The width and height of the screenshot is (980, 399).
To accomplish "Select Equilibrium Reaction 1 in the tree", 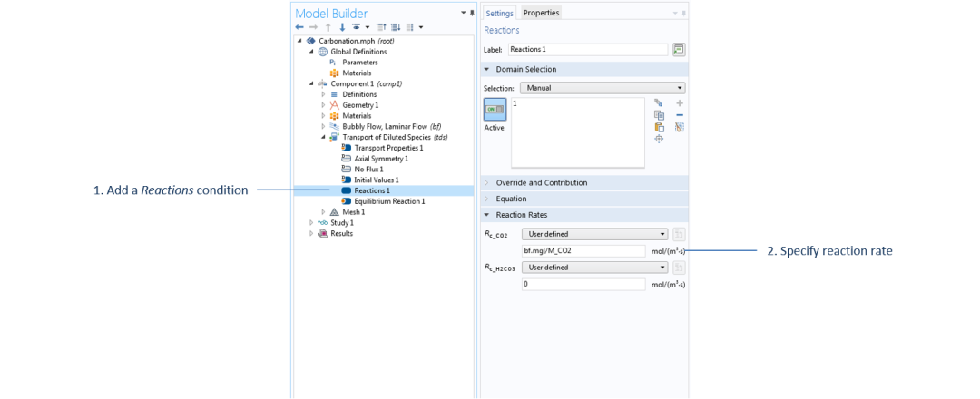I will tap(389, 201).
